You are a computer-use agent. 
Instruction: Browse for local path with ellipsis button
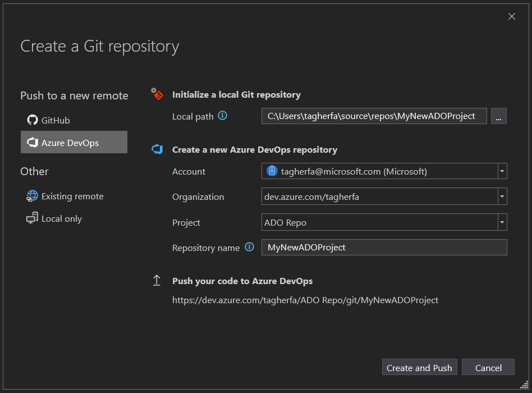point(499,116)
